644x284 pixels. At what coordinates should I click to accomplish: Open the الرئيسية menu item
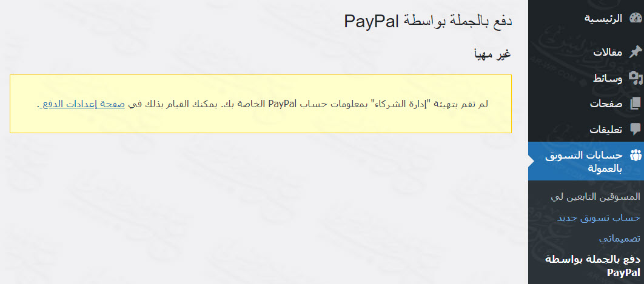point(603,18)
